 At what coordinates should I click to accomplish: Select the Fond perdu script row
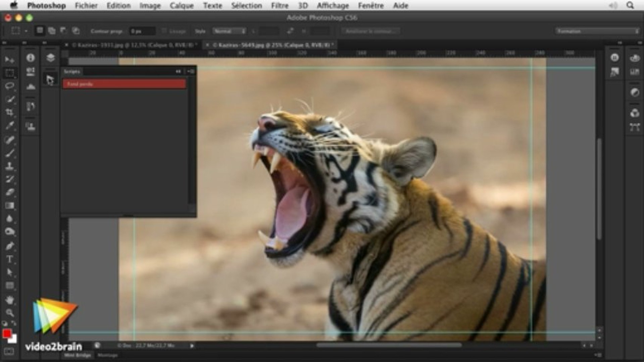click(x=124, y=84)
